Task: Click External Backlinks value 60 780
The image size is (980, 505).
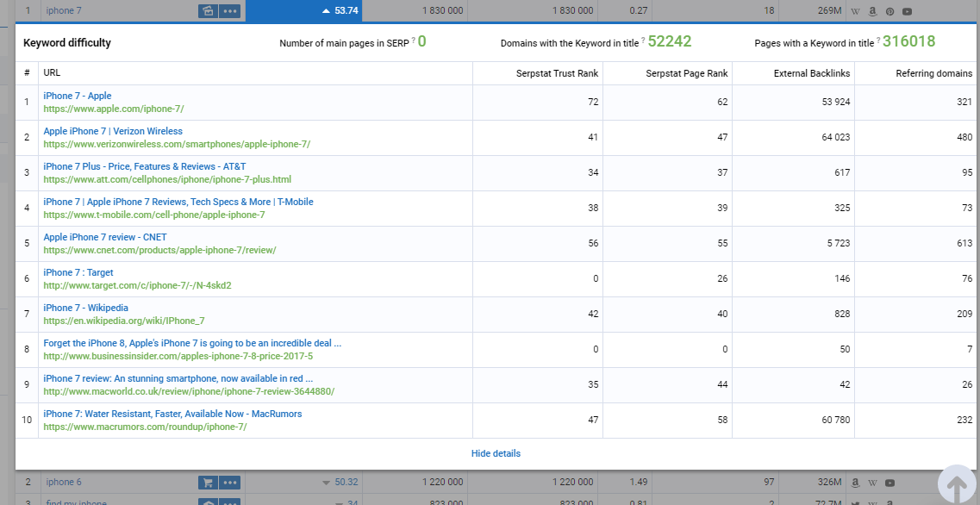Action: click(835, 420)
